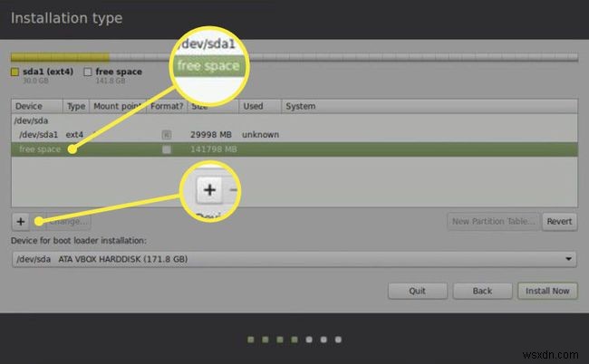The width and height of the screenshot is (589, 364).
Task: Click the unknown used value
Action: point(260,135)
